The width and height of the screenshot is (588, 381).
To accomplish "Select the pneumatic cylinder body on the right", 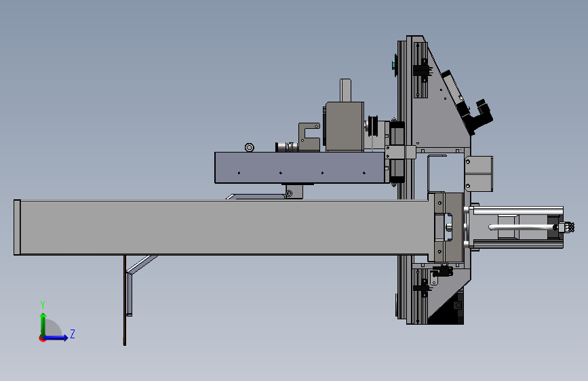I will [x=517, y=227].
